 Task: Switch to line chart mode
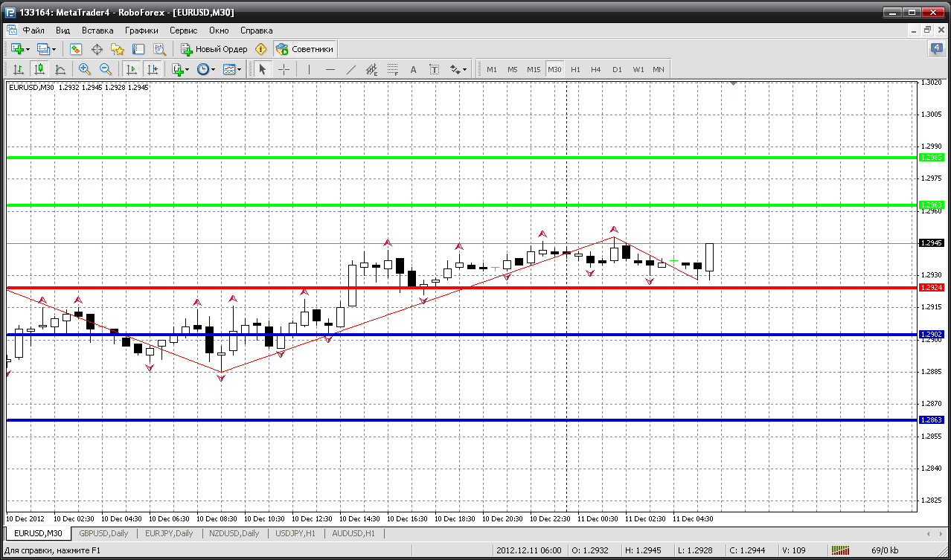pyautogui.click(x=60, y=69)
